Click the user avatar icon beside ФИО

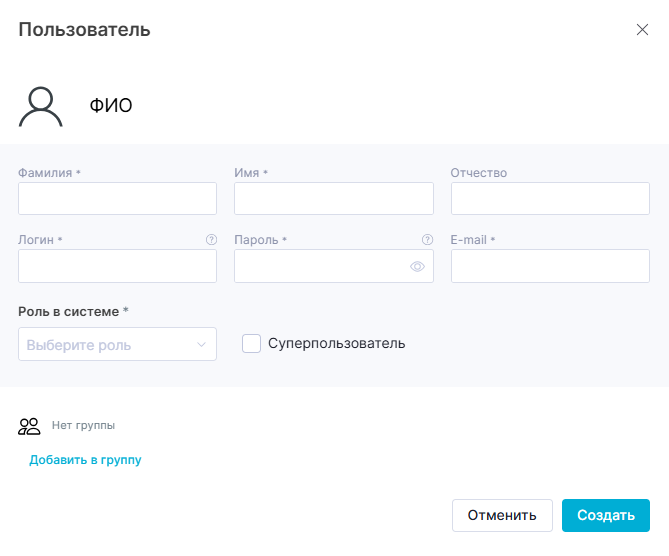tap(41, 106)
